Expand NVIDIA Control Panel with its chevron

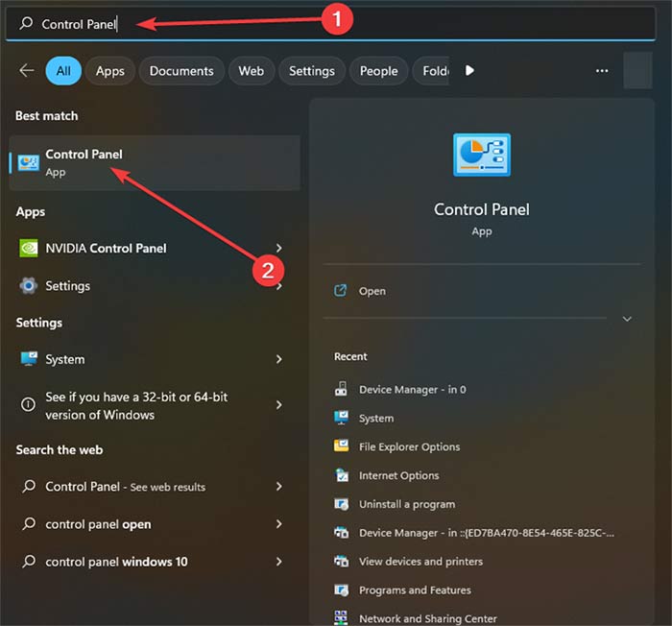279,248
